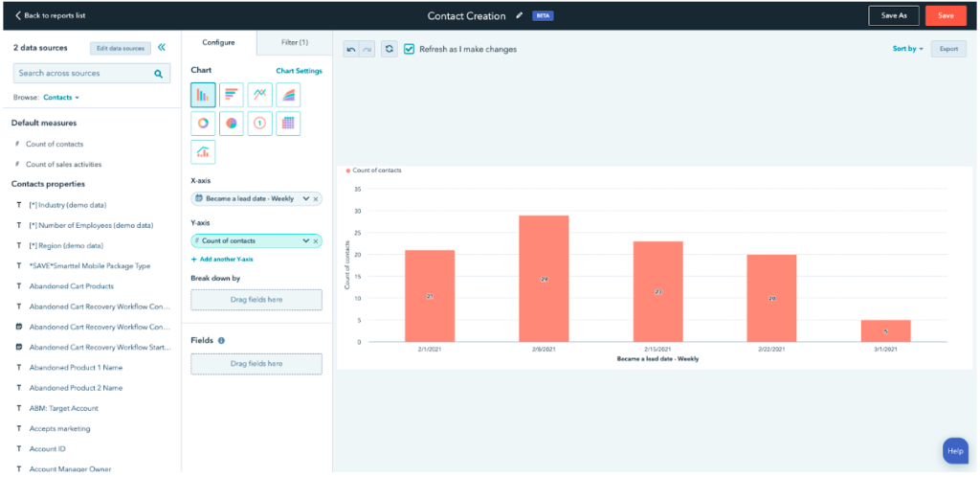Open the Sort by dropdown
980x477 pixels.
[x=908, y=49]
